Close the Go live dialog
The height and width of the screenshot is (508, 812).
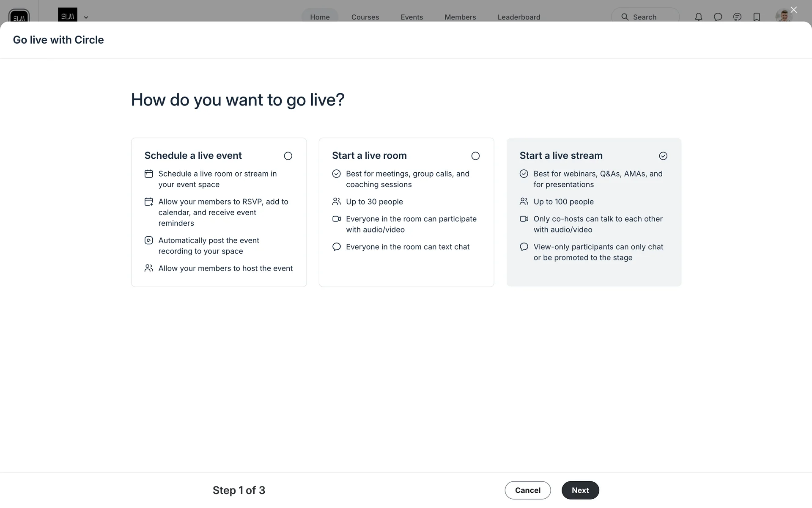[793, 10]
